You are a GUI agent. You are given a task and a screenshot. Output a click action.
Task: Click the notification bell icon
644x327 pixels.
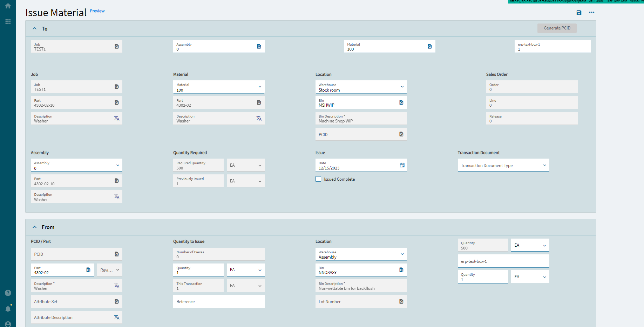coord(8,308)
